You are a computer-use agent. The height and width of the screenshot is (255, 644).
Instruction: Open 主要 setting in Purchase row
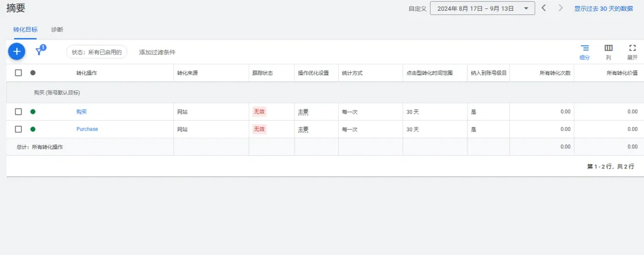tap(303, 130)
